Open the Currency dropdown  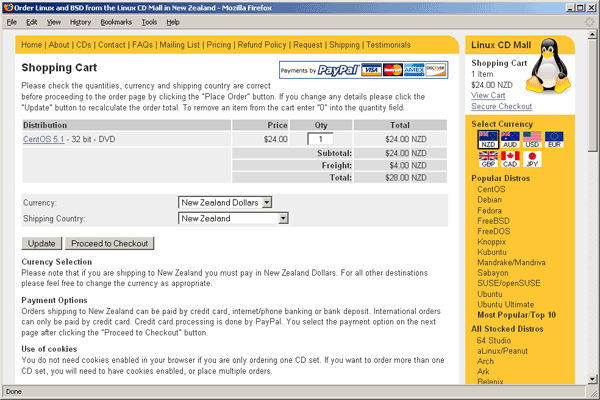tap(225, 202)
